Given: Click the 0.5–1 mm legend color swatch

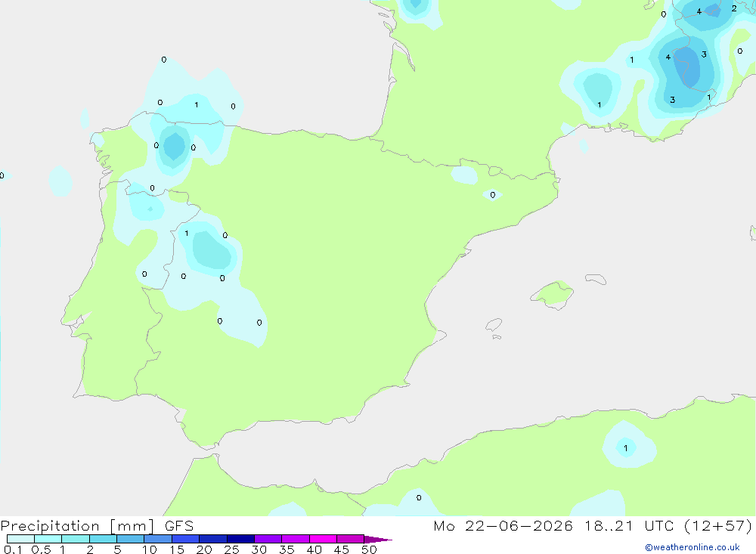Looking at the screenshot, I should pyautogui.click(x=48, y=539).
